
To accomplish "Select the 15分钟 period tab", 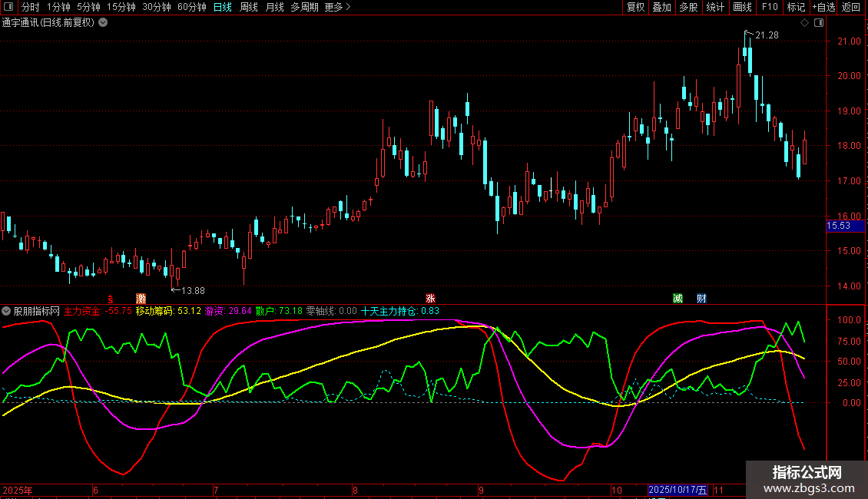I will [121, 7].
